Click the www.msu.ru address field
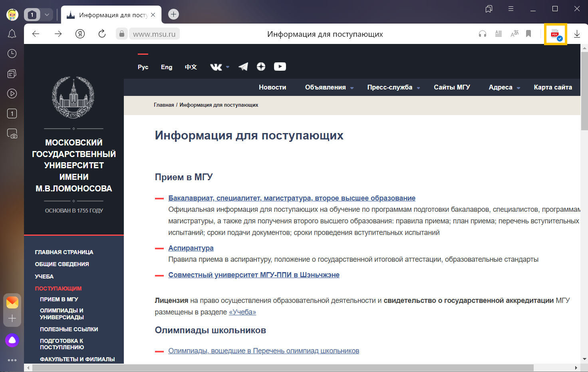 [x=154, y=34]
